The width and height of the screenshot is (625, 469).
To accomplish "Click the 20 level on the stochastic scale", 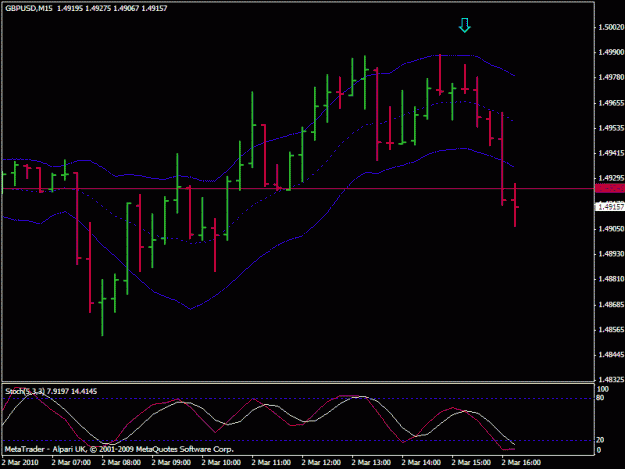I will click(x=600, y=440).
